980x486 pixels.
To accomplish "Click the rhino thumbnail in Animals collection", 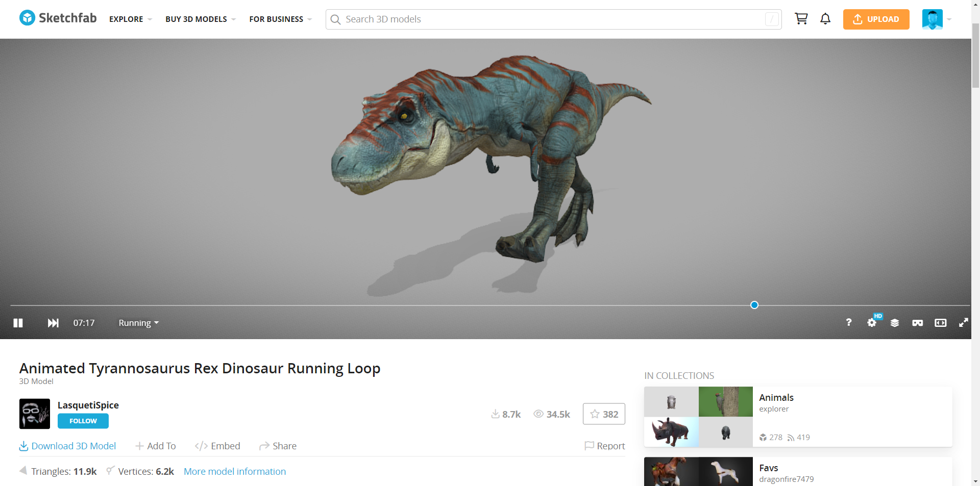I will click(x=671, y=432).
